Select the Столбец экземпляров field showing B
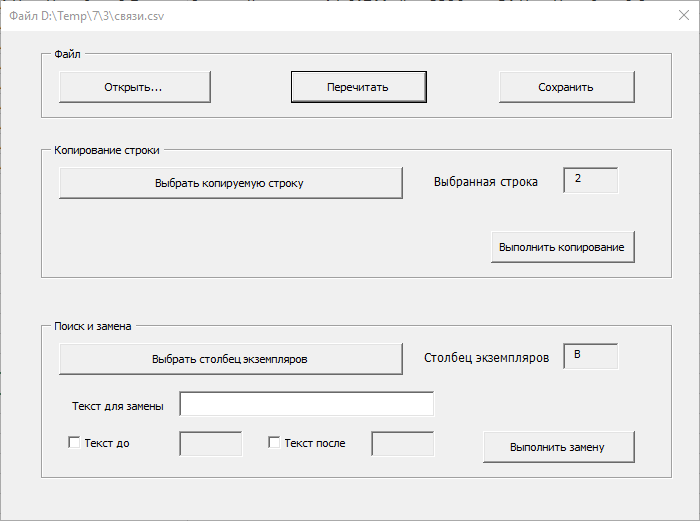Image resolution: width=700 pixels, height=521 pixels. coord(591,356)
